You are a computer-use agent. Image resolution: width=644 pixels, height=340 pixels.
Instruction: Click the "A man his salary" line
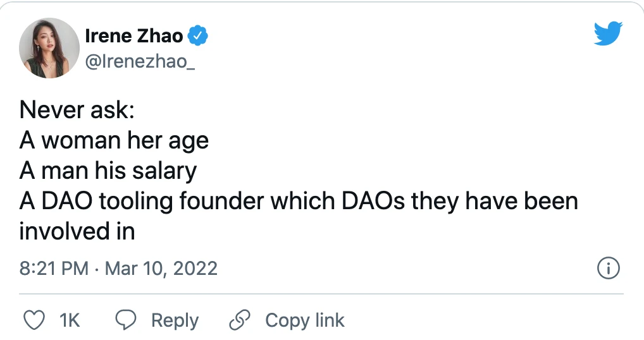pos(108,171)
